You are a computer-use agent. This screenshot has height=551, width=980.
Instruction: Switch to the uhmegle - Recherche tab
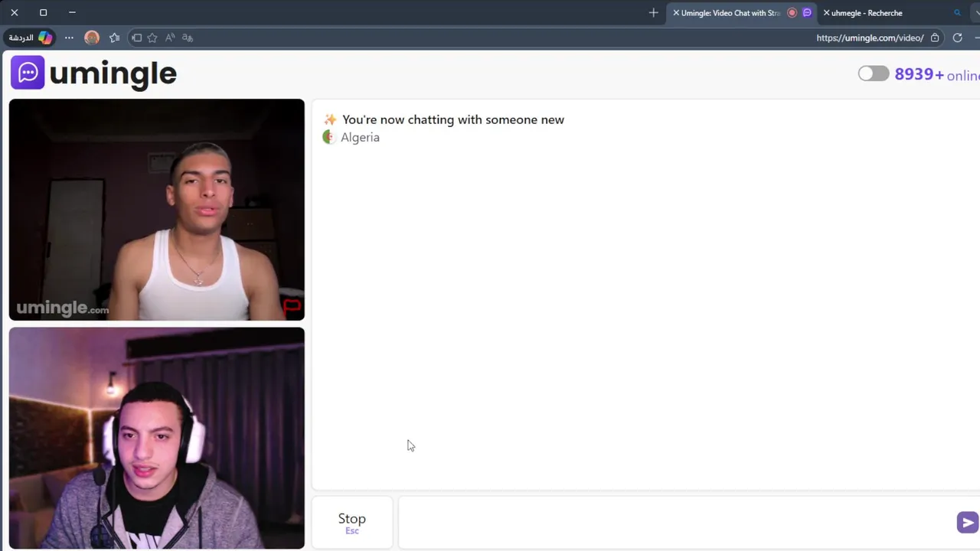pyautogui.click(x=893, y=13)
